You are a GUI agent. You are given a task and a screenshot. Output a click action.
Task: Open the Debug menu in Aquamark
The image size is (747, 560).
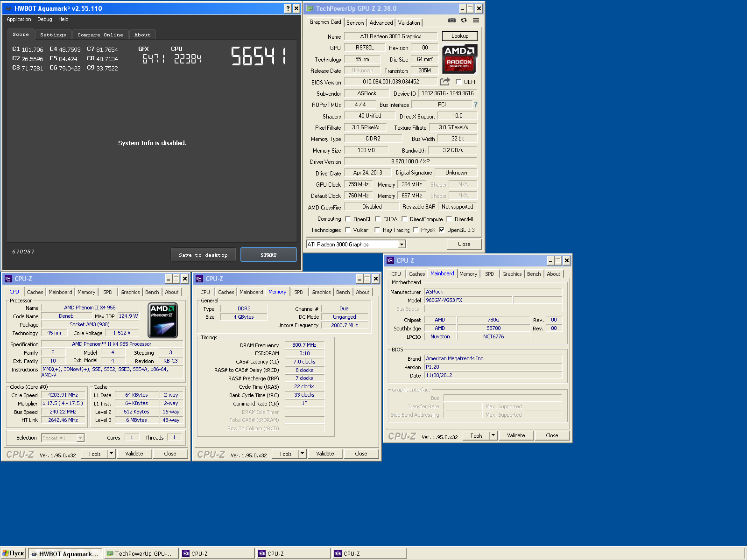45,20
